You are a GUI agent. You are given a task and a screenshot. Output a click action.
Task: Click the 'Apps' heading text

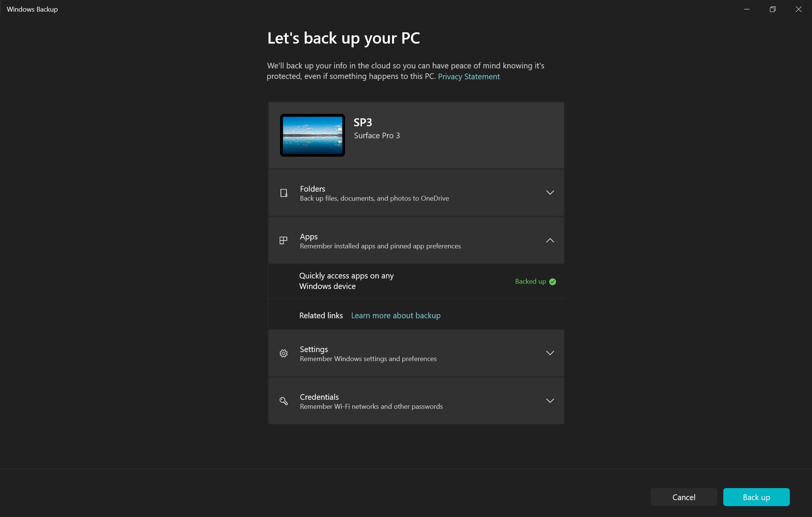click(x=309, y=237)
